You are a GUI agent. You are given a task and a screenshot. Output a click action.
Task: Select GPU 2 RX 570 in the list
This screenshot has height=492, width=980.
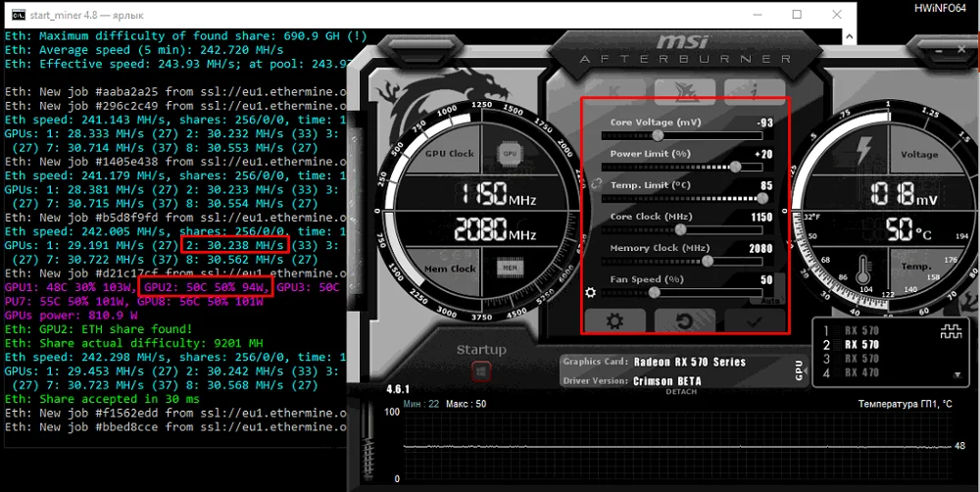coord(852,344)
